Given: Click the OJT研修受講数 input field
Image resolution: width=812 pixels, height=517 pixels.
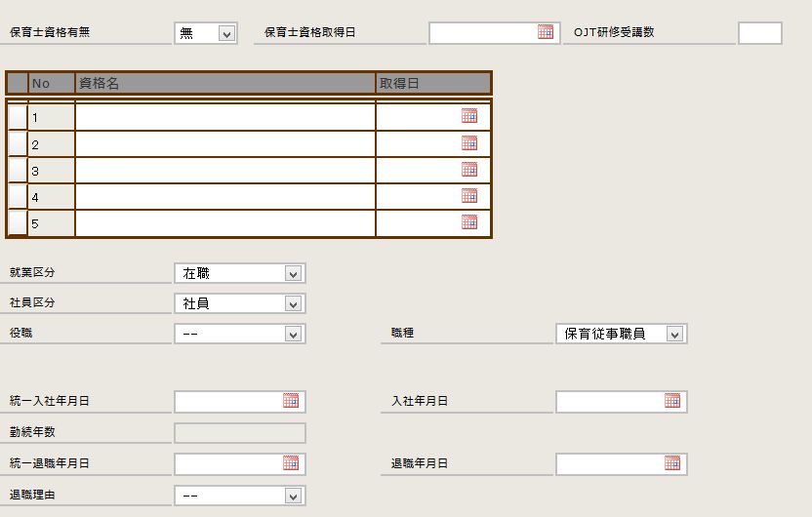Looking at the screenshot, I should coord(759,33).
